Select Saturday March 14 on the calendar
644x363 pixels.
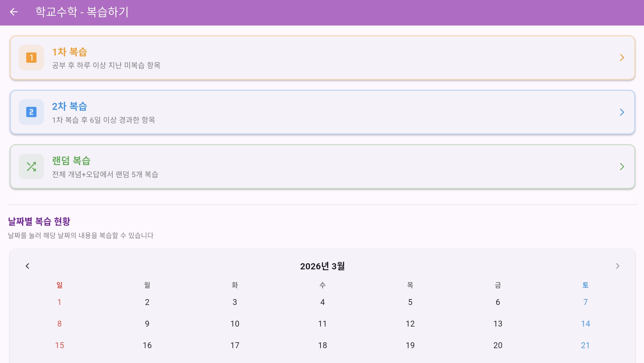tap(585, 323)
